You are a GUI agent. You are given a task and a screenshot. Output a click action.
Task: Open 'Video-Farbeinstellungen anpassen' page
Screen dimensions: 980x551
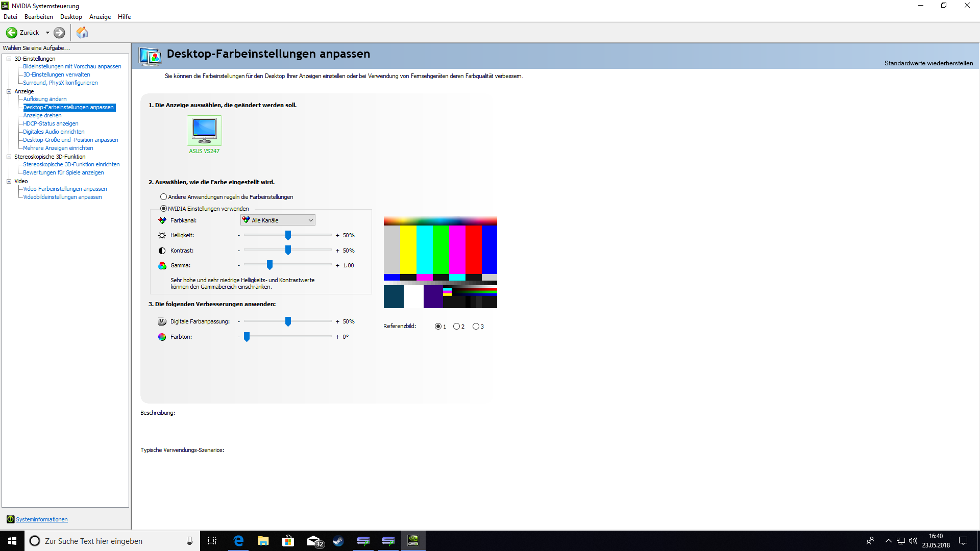[65, 189]
